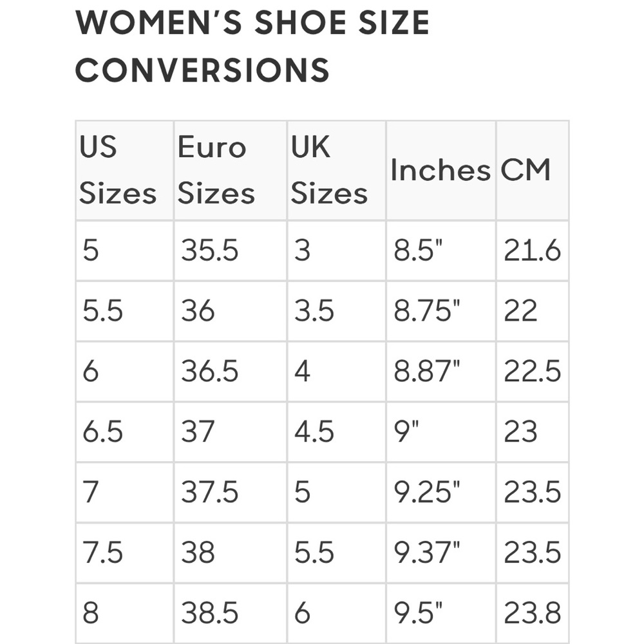
Task: Click the 9.37" inches cell
Action: pyautogui.click(x=441, y=553)
